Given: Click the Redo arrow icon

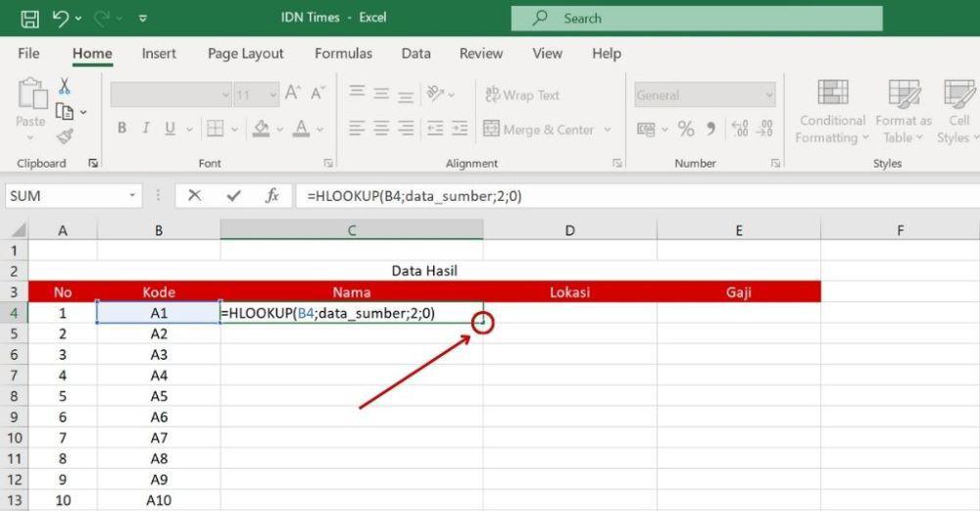Looking at the screenshot, I should 102,18.
